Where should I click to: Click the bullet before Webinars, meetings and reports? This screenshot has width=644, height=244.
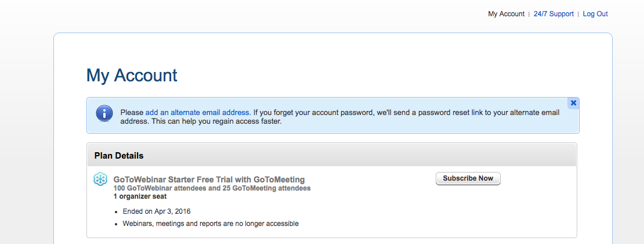pos(116,224)
